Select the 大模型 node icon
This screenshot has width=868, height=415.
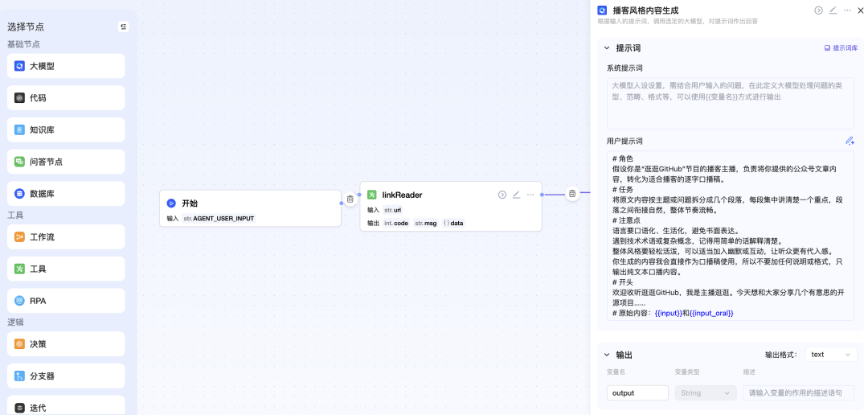19,66
